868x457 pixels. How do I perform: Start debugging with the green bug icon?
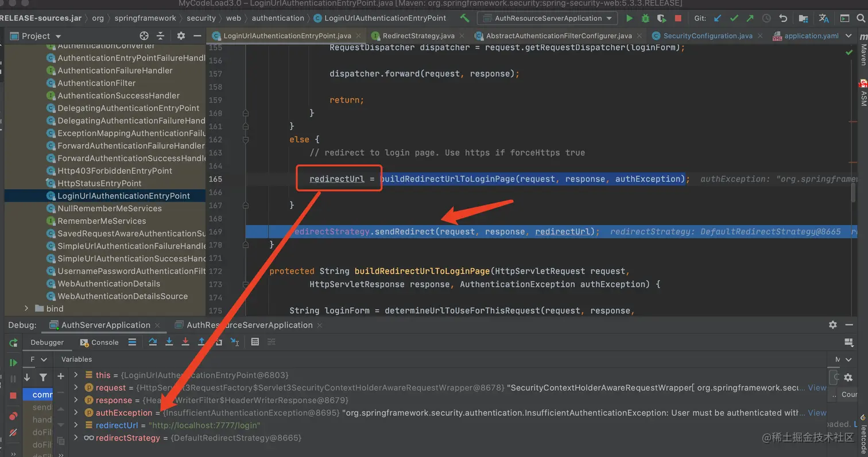tap(646, 18)
